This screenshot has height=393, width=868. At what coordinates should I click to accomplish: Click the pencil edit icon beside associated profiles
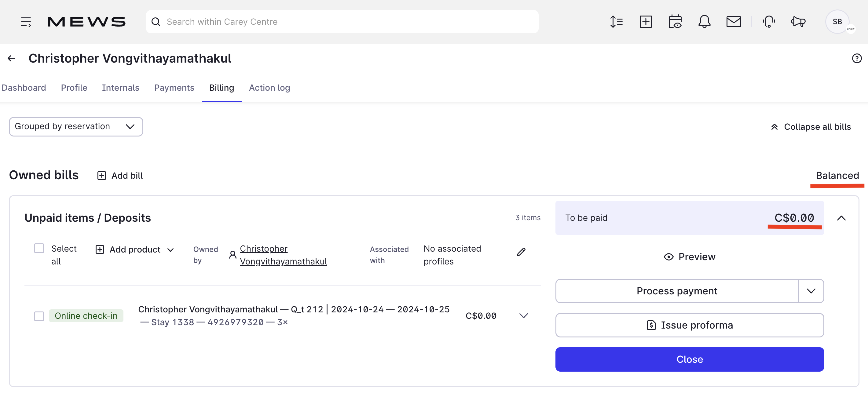(x=521, y=252)
